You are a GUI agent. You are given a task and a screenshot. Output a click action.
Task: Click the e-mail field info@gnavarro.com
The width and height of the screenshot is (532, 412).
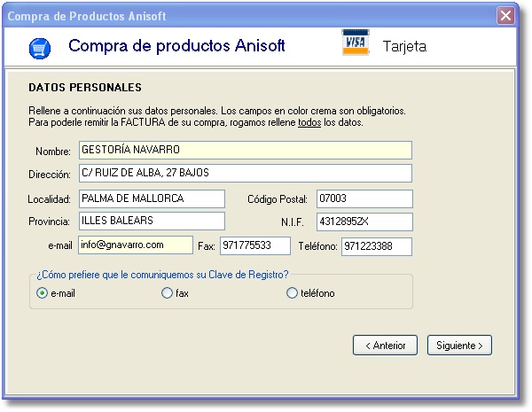pos(136,245)
